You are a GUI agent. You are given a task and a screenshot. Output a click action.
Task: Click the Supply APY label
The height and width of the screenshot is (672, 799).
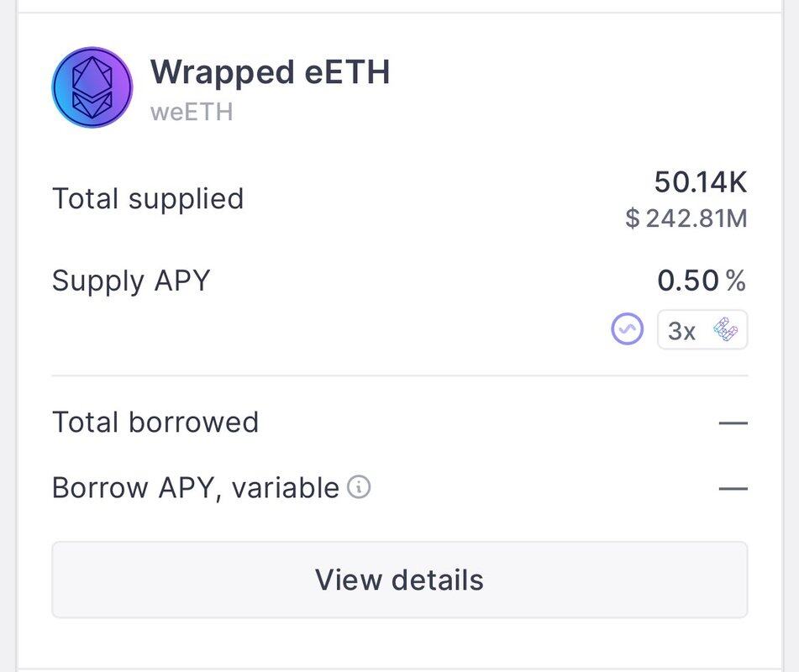point(131,281)
